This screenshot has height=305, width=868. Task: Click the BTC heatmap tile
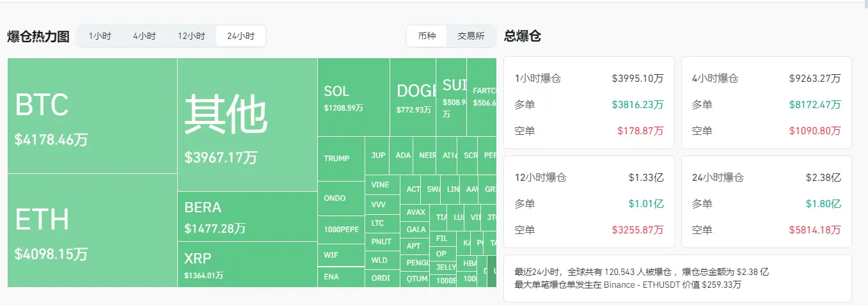92,116
